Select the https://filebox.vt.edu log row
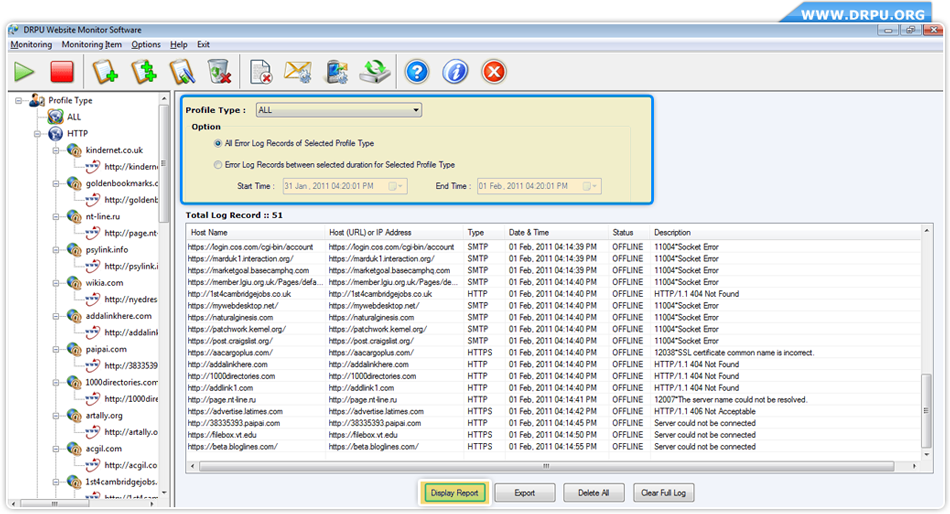This screenshot has width=950, height=514. [554, 435]
